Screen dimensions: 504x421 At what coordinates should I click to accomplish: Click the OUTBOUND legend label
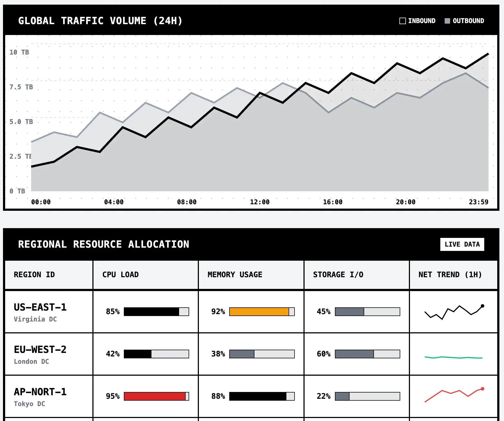[469, 21]
